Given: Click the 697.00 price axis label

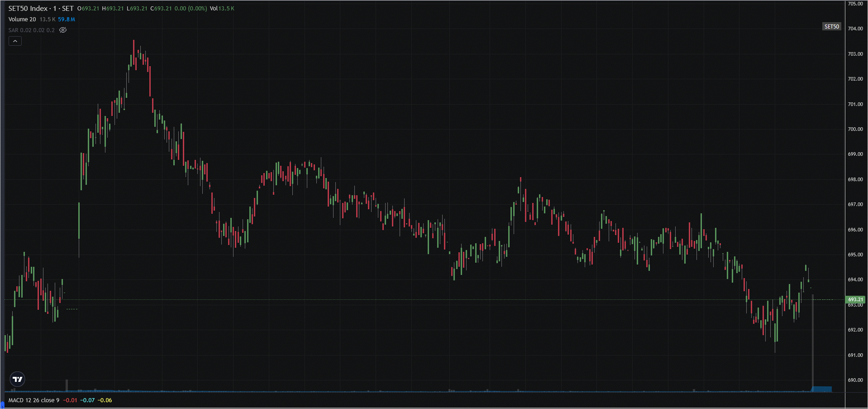Looking at the screenshot, I should (x=855, y=204).
